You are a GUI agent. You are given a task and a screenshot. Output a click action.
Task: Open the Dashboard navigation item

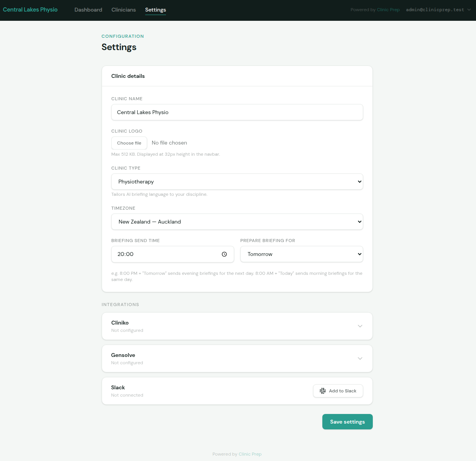pyautogui.click(x=88, y=10)
